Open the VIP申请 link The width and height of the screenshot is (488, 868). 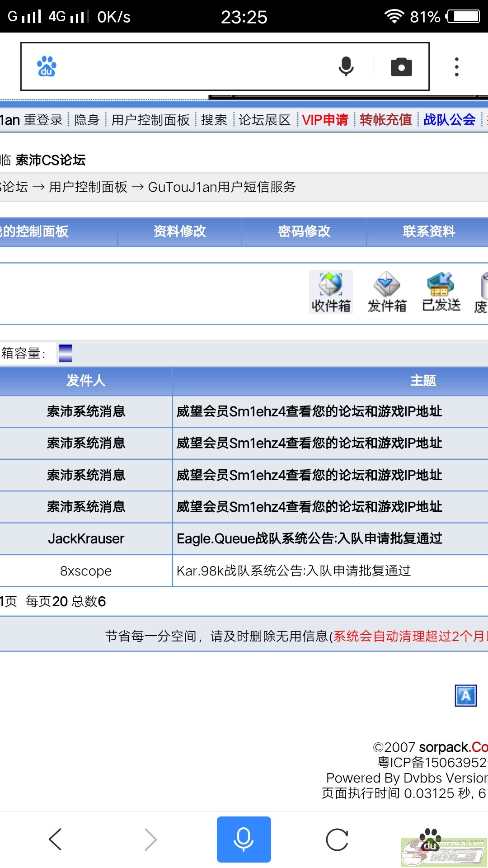click(325, 120)
